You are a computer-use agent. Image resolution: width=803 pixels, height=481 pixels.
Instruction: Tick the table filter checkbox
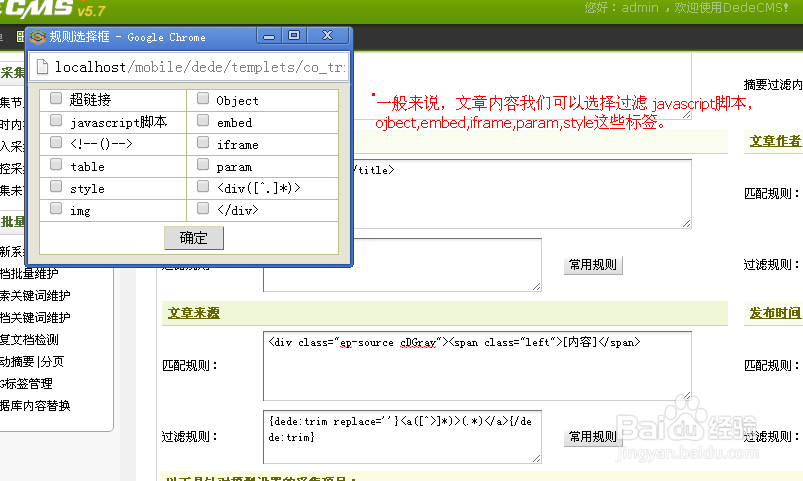[56, 166]
